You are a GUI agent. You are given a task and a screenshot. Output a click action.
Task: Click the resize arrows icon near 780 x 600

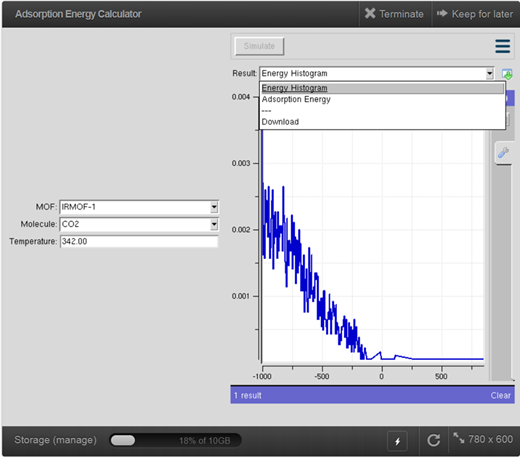click(x=459, y=438)
